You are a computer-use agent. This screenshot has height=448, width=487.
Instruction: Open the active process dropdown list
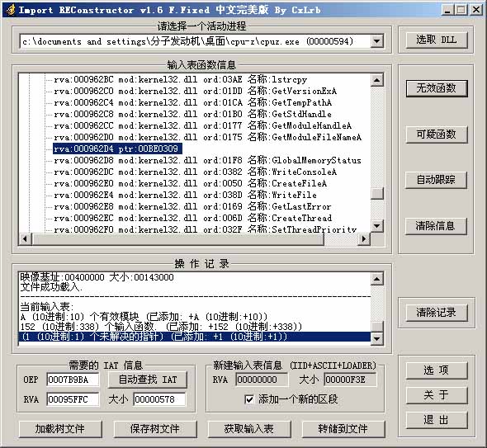click(x=376, y=41)
